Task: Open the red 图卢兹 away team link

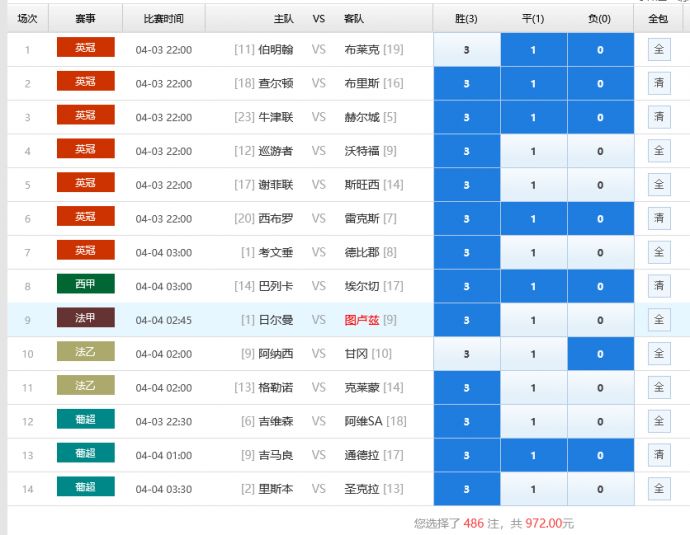Action: point(361,320)
